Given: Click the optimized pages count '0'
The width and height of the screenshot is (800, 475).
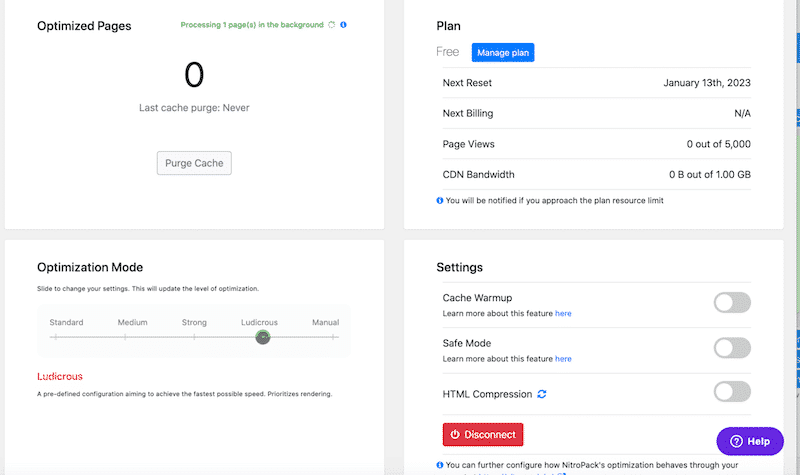Looking at the screenshot, I should [194, 74].
